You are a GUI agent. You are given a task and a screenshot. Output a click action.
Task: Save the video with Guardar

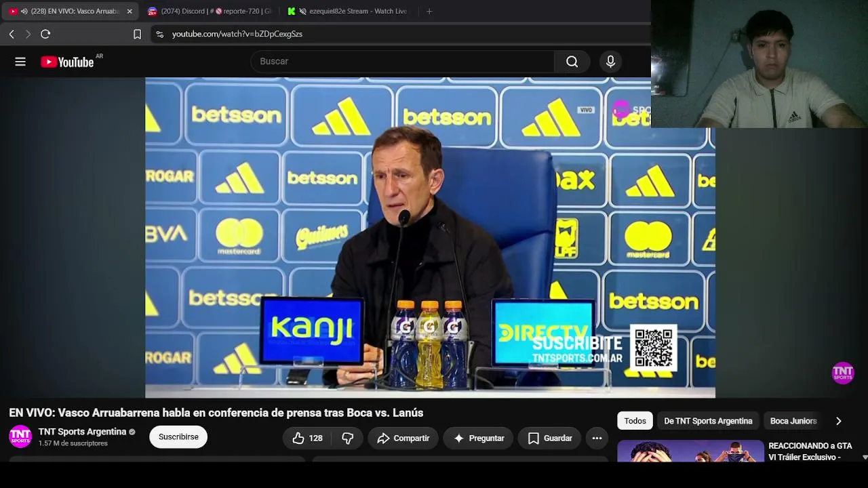(x=550, y=439)
